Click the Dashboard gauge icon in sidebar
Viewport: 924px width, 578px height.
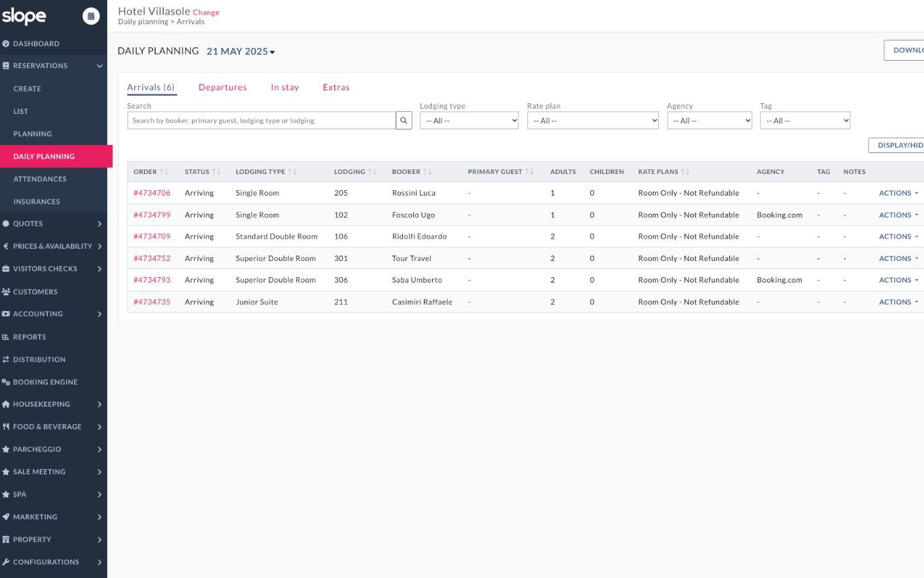click(x=6, y=44)
